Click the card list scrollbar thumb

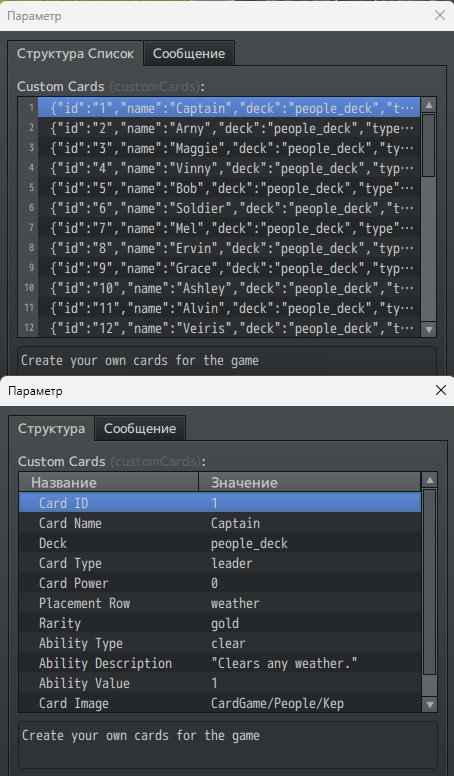pyautogui.click(x=429, y=146)
